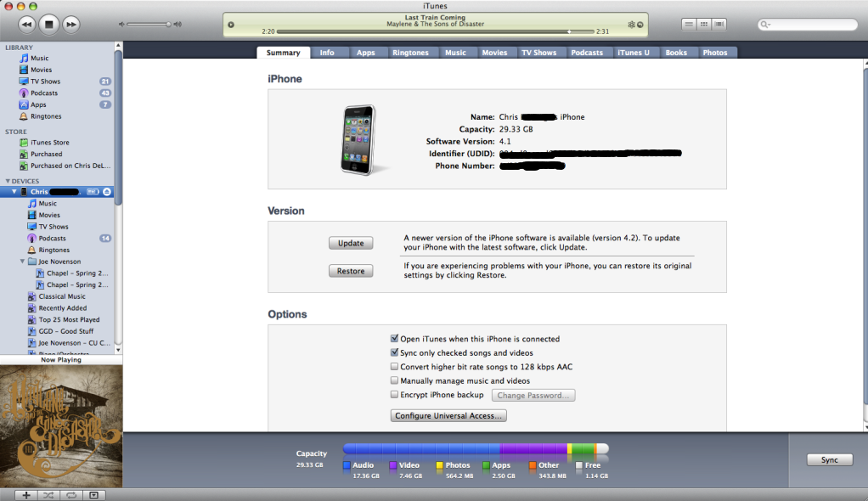Click the Now Playing album artwork
Screen dimensions: 868x501
(x=61, y=426)
